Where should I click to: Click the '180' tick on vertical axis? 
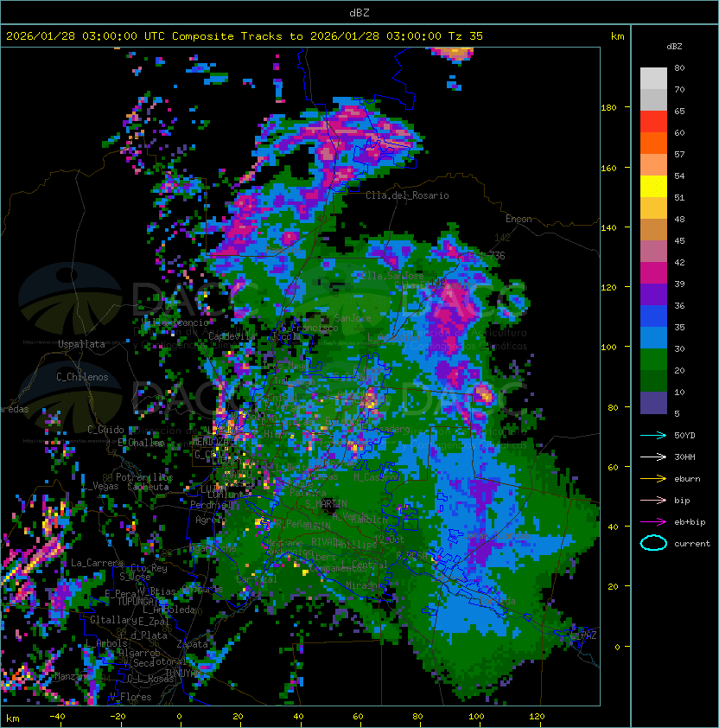point(608,108)
